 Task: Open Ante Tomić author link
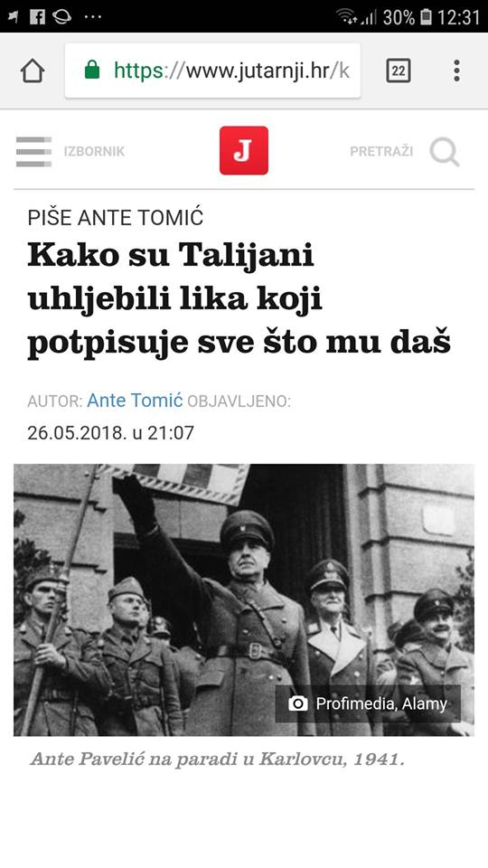pos(135,401)
